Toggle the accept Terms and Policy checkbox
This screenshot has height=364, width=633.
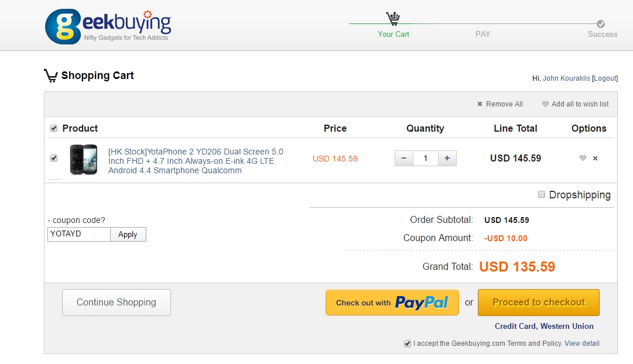pyautogui.click(x=408, y=344)
